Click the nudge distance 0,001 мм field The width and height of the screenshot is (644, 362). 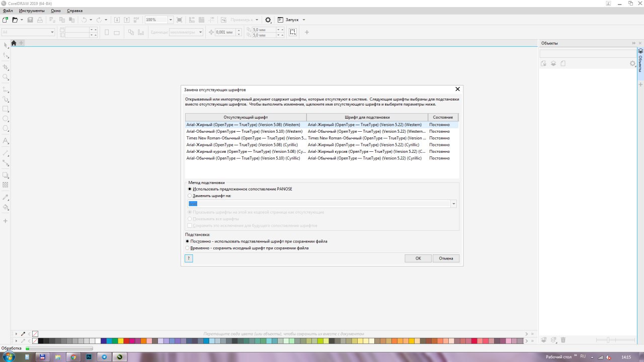pos(225,32)
